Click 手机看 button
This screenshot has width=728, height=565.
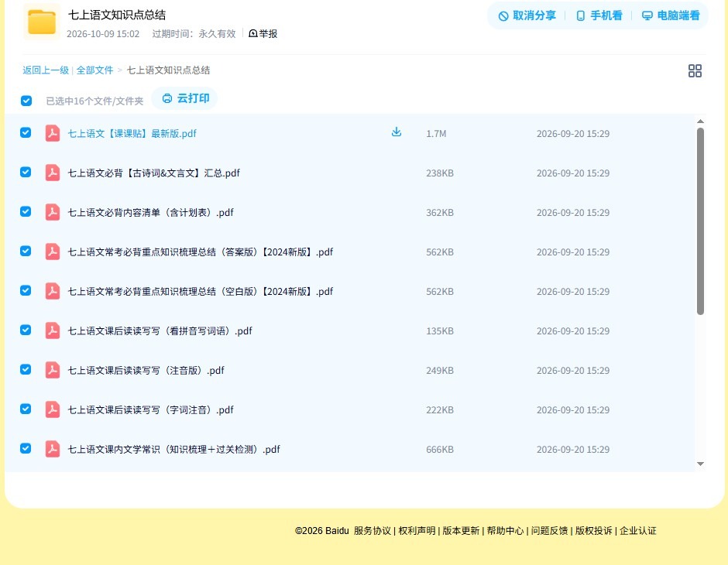point(599,15)
